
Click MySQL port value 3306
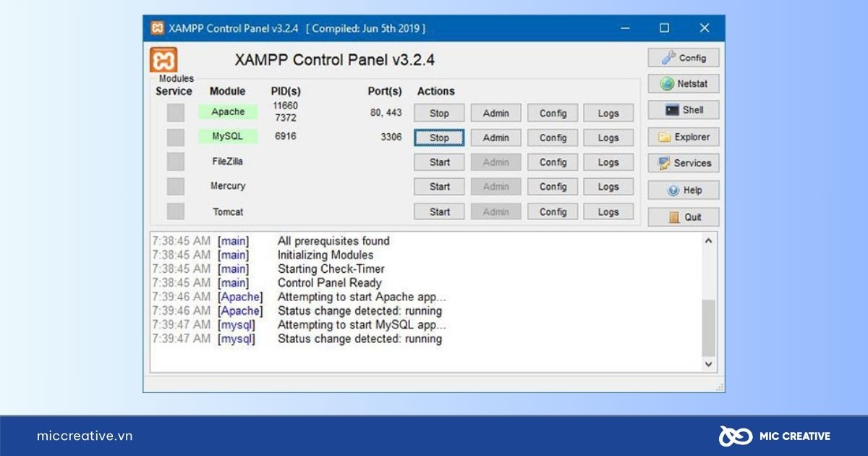(391, 137)
